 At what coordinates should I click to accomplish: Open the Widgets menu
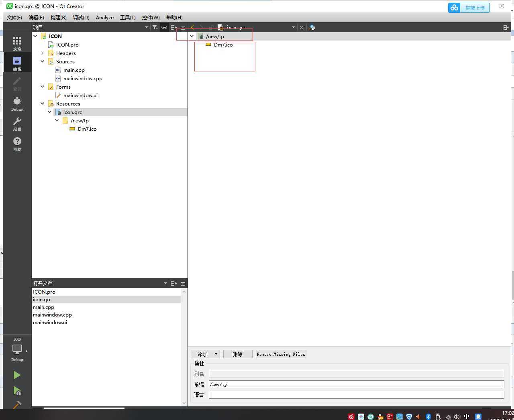tap(151, 18)
